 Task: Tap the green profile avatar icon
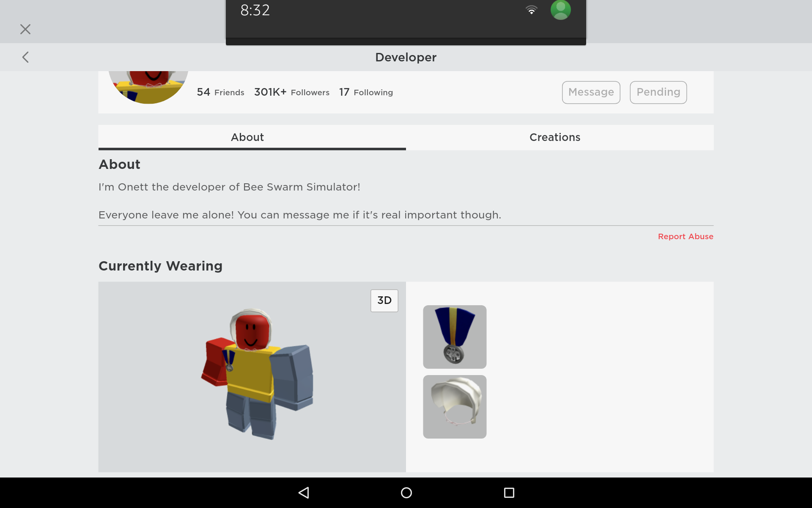560,10
